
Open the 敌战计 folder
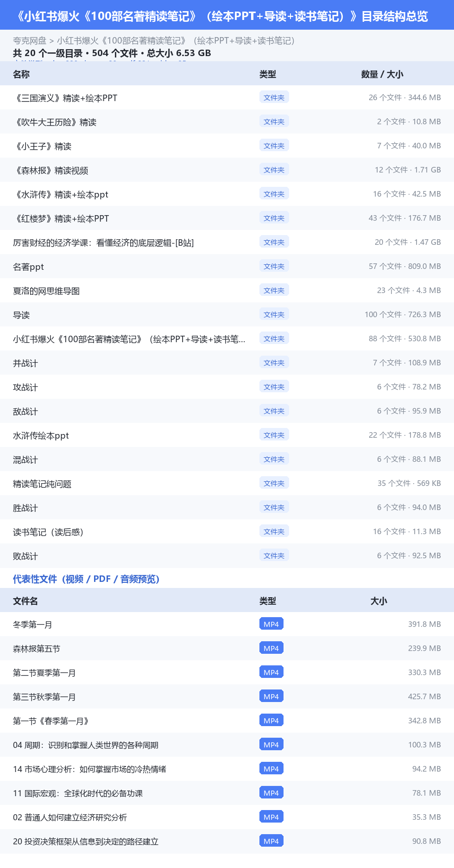click(25, 411)
